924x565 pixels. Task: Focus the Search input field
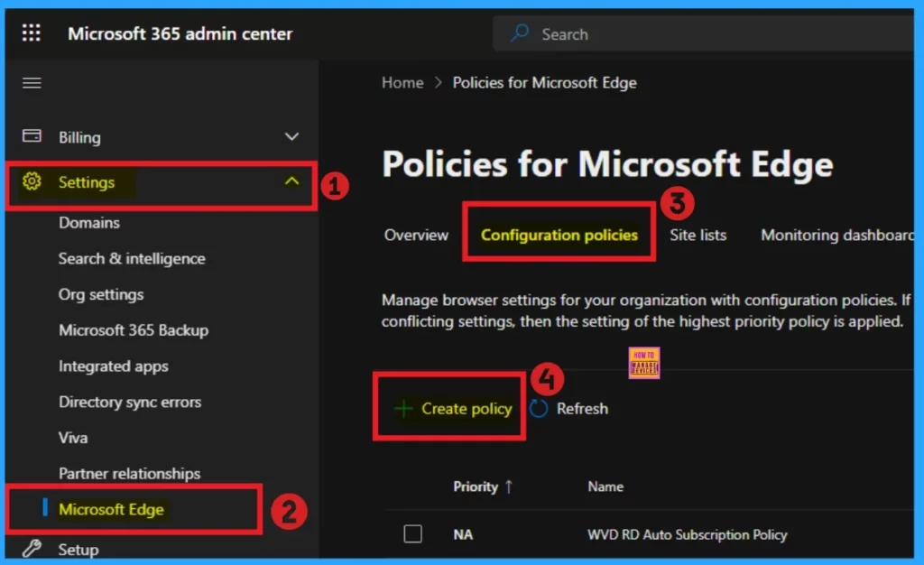pyautogui.click(x=704, y=33)
